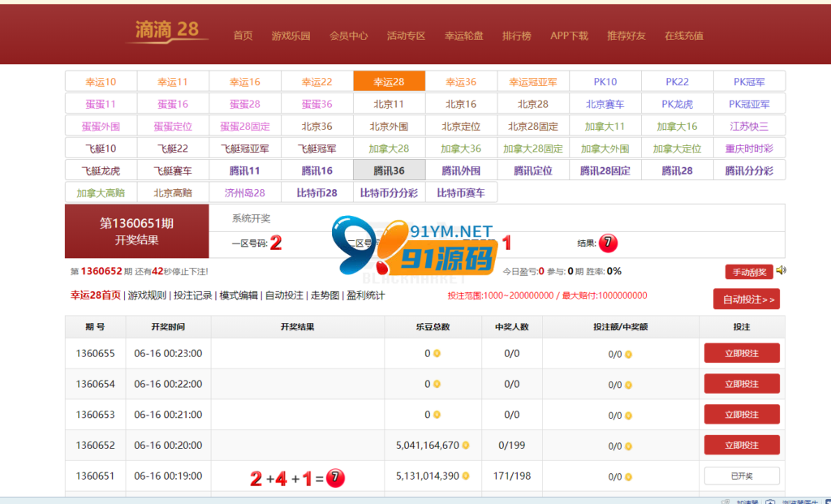Switch to the 腾讯分分彩 game
The height and width of the screenshot is (504, 831).
[x=749, y=170]
